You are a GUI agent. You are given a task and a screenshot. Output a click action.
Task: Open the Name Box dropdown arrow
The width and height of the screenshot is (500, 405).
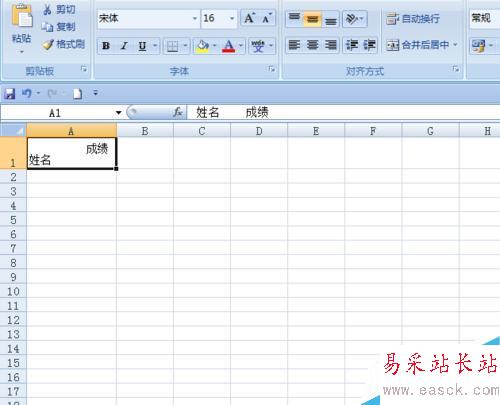pyautogui.click(x=119, y=113)
